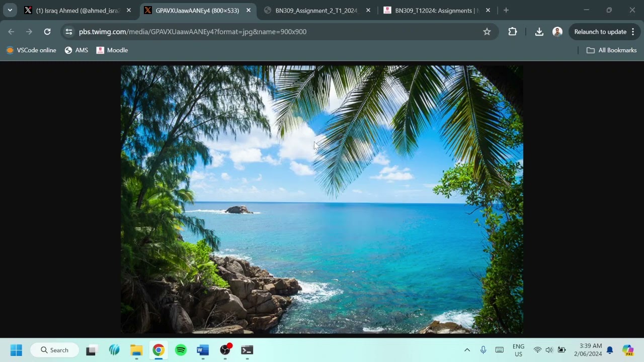
Task: Open OBS Studio from the taskbar
Action: point(225,350)
